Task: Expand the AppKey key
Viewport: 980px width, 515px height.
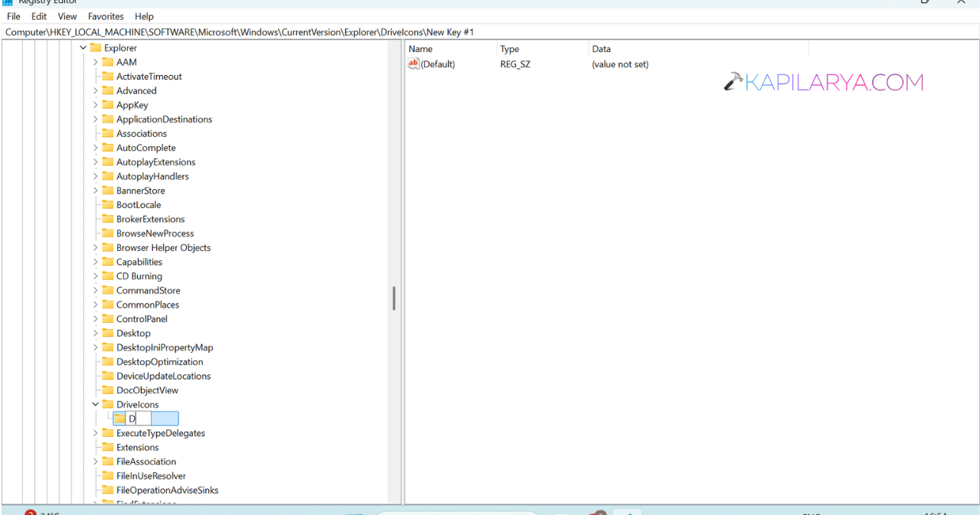Action: [x=96, y=105]
